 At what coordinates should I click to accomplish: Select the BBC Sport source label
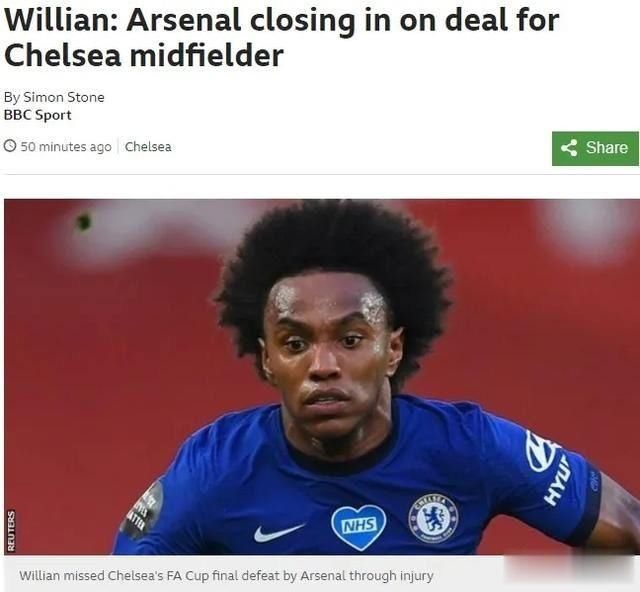tap(38, 115)
